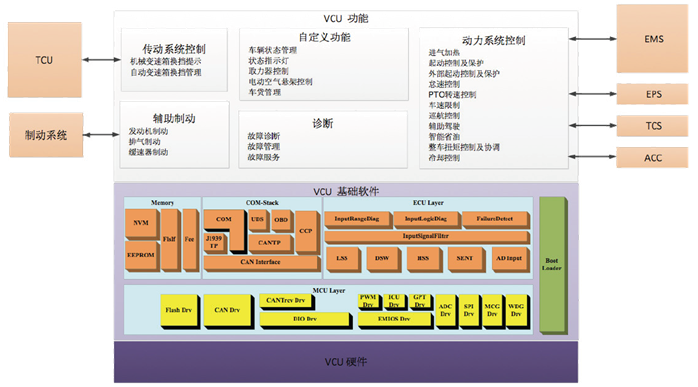This screenshot has width=698, height=387.
Task: Select the GPT Drv block
Action: point(421,302)
